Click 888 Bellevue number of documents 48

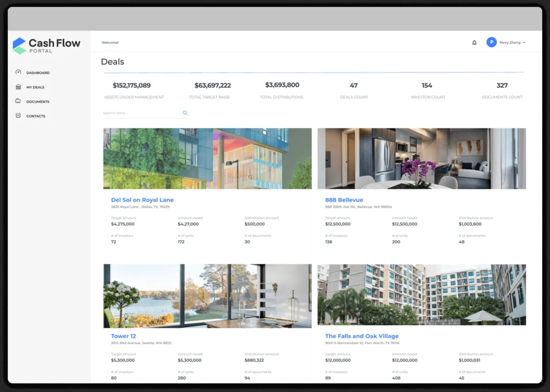coord(462,242)
